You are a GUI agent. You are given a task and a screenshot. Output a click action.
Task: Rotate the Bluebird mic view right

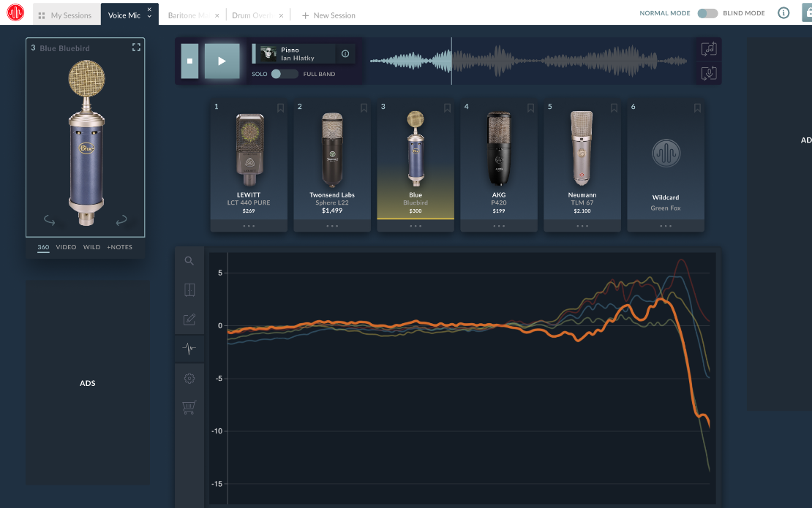(x=121, y=220)
